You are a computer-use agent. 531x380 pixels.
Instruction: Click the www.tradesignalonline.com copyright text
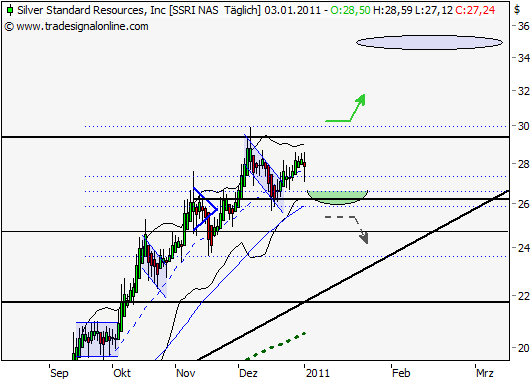(77, 26)
